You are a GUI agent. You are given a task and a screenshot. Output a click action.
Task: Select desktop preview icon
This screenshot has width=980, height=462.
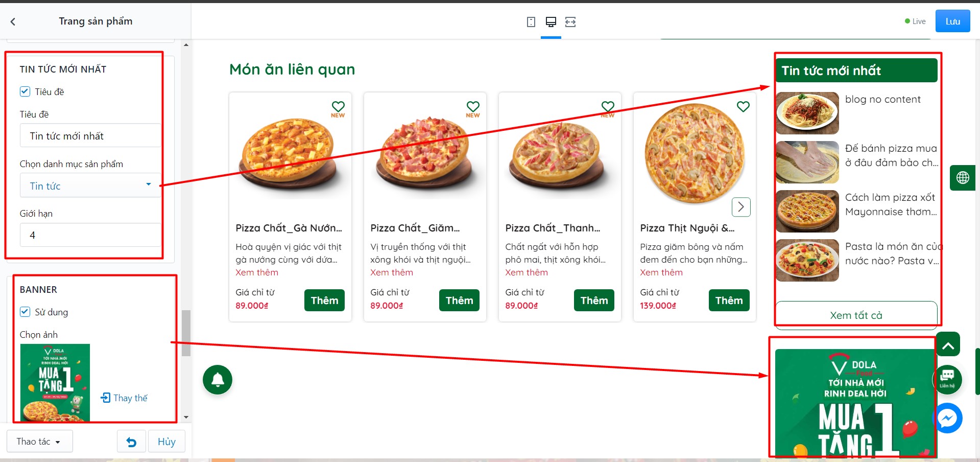pyautogui.click(x=551, y=22)
